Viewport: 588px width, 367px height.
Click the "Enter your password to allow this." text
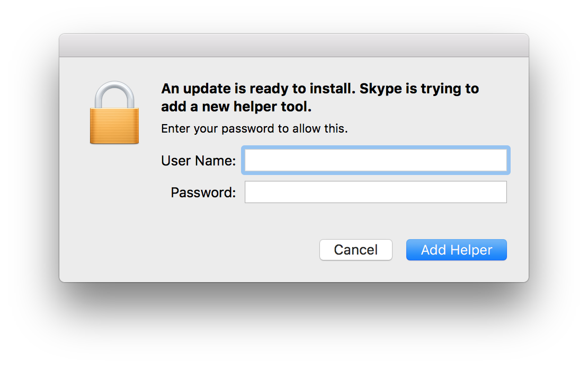click(x=254, y=129)
